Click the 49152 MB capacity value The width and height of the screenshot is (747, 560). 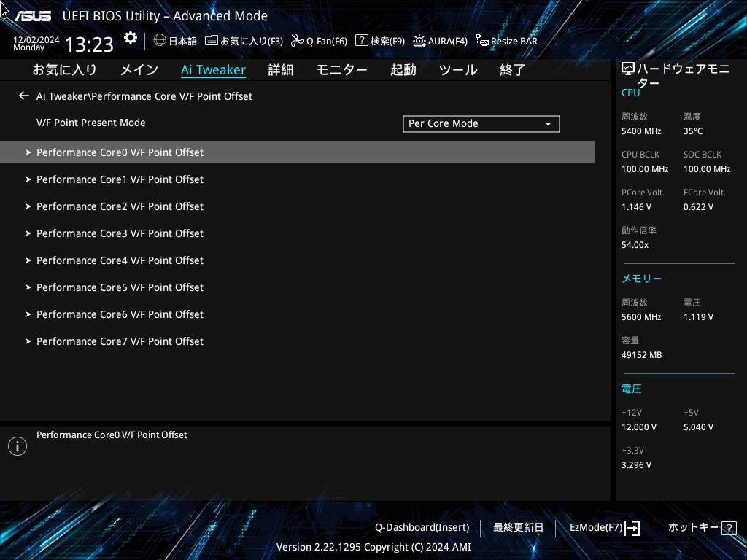pyautogui.click(x=641, y=355)
